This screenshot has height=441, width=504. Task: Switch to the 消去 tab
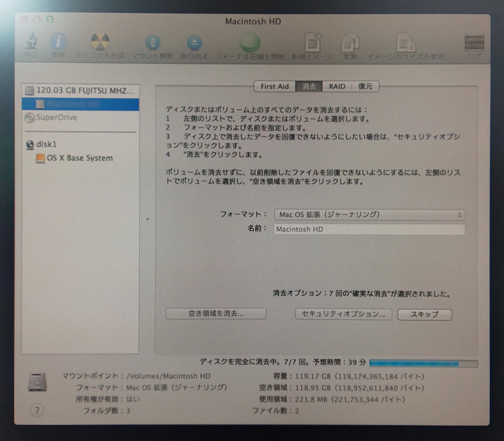pyautogui.click(x=309, y=86)
